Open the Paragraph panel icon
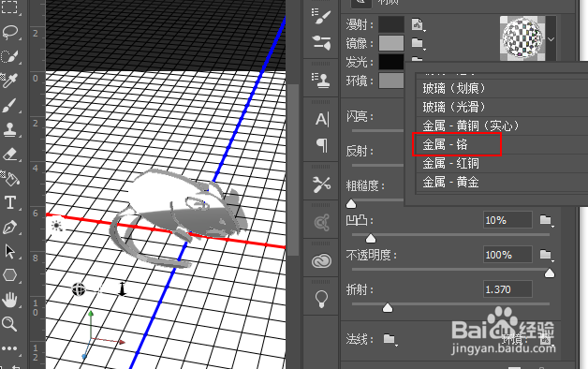Image resolution: width=588 pixels, height=369 pixels. tap(322, 145)
